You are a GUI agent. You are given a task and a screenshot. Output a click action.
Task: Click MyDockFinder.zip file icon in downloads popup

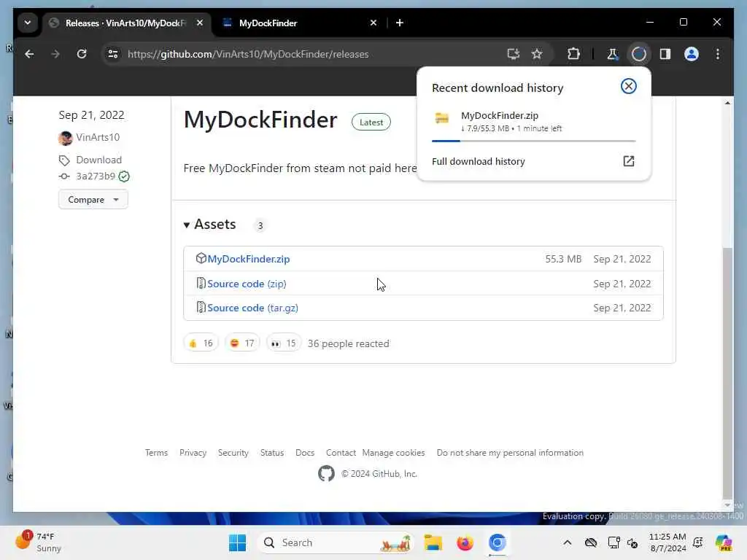442,118
